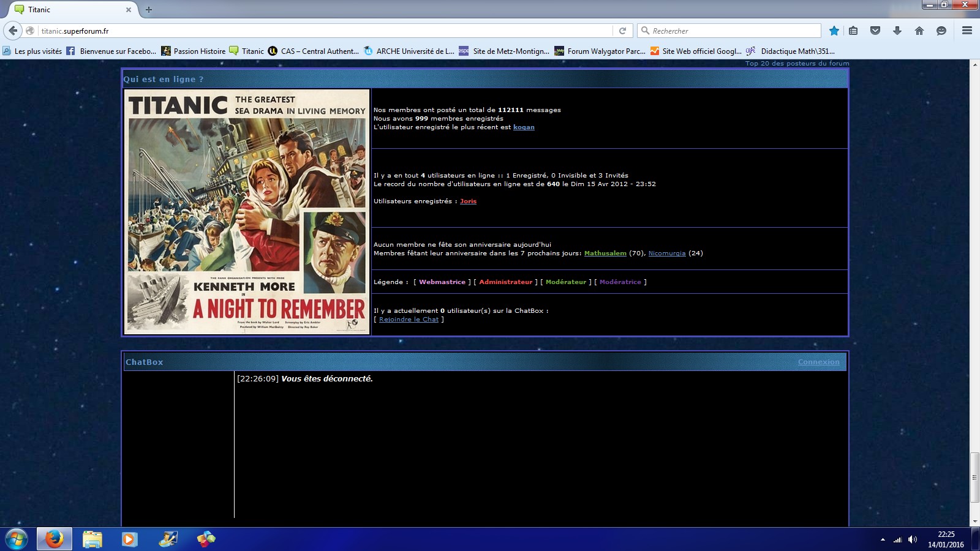The height and width of the screenshot is (551, 980).
Task: Open a new tab with plus button
Action: [149, 10]
